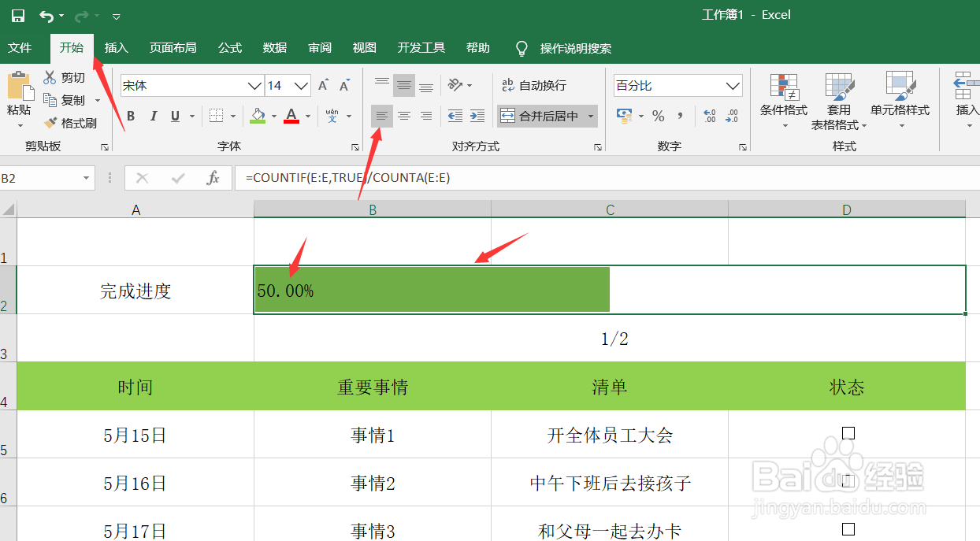
Task: Underline text using the U icon
Action: pyautogui.click(x=173, y=116)
